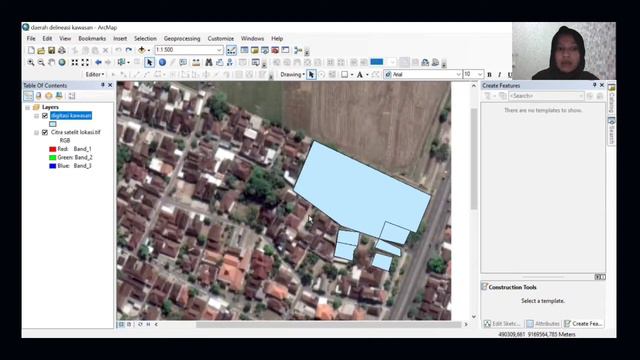Open the Drawing dropdown menu

point(292,75)
